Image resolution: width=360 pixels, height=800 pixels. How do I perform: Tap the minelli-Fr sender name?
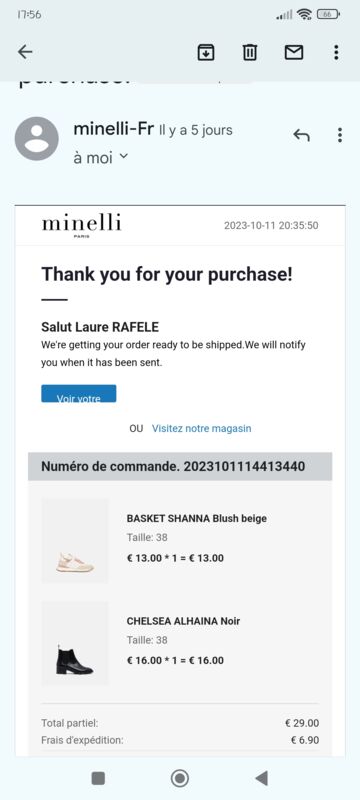click(113, 129)
